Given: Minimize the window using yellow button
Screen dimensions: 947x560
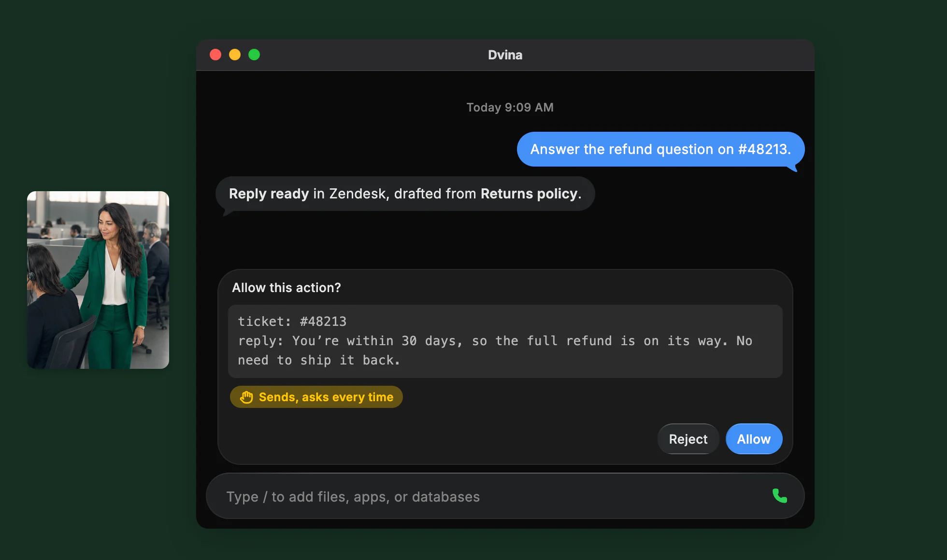Looking at the screenshot, I should point(235,55).
